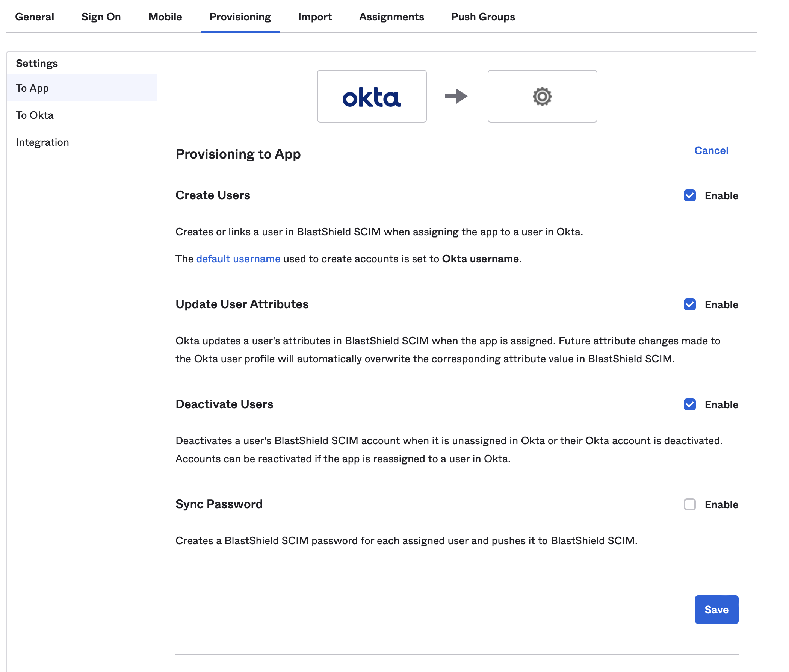Switch to the Assignments tab

click(x=391, y=17)
